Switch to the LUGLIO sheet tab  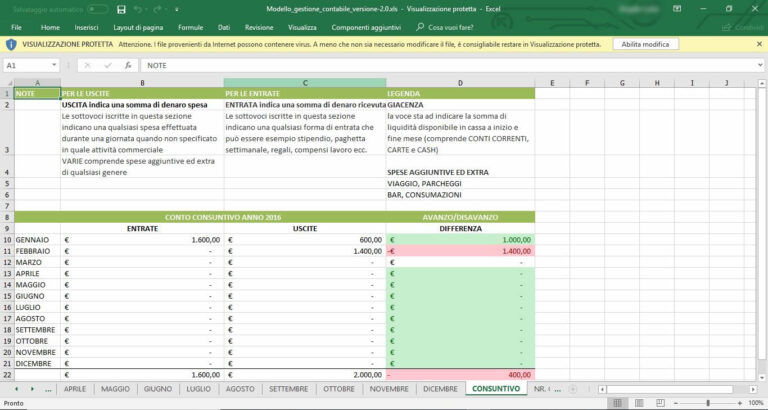coord(198,389)
